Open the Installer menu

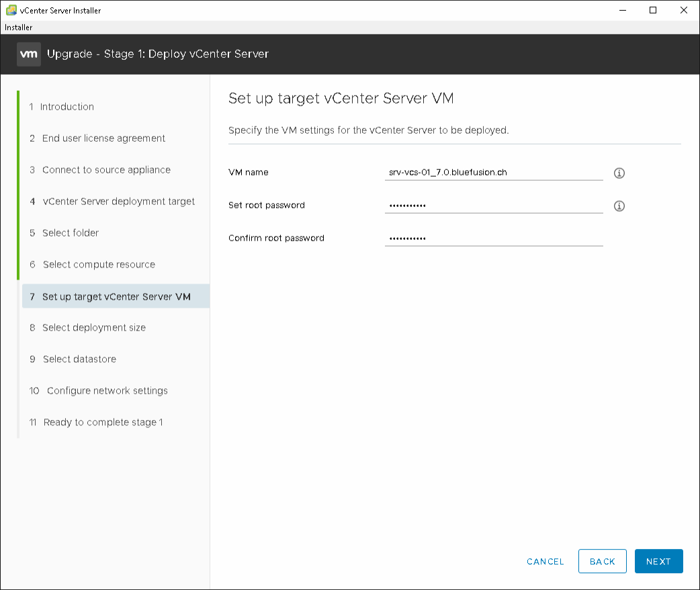click(x=19, y=28)
